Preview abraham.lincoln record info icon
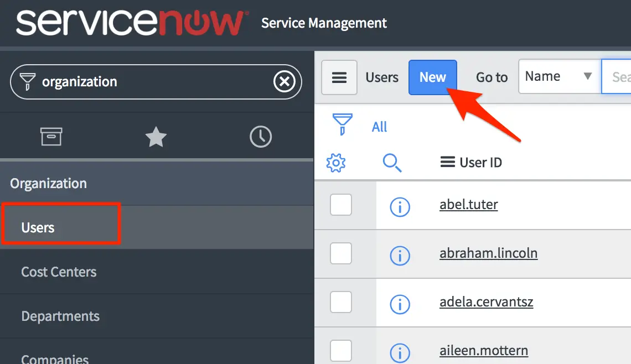Viewport: 631px width, 364px height. tap(400, 256)
